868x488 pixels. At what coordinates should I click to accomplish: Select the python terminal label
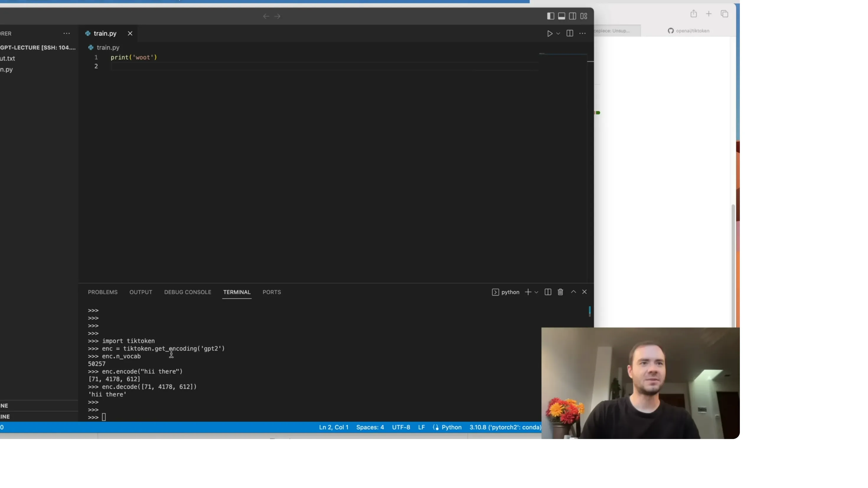[506, 292]
